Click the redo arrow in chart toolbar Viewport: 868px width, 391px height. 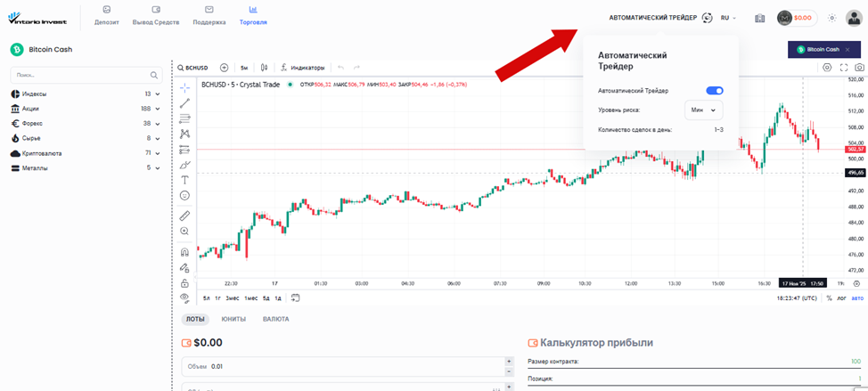357,68
